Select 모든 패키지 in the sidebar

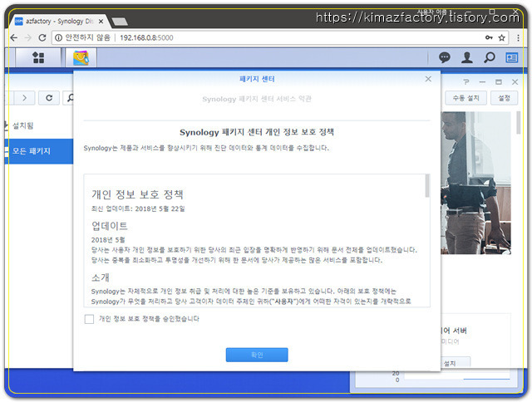tap(39, 151)
